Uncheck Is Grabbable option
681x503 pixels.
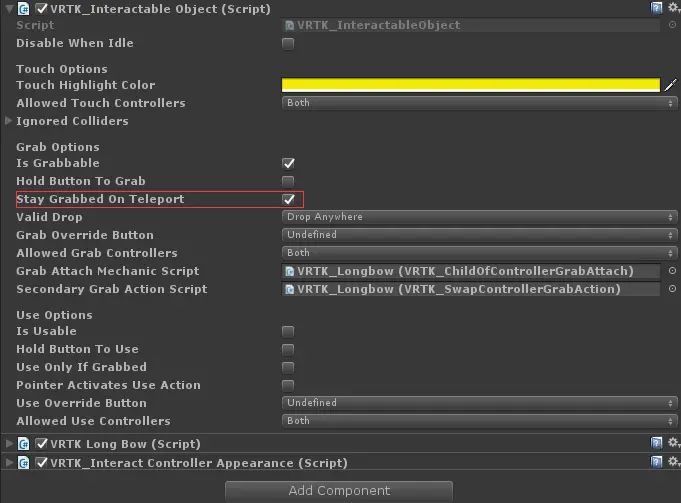coord(288,164)
